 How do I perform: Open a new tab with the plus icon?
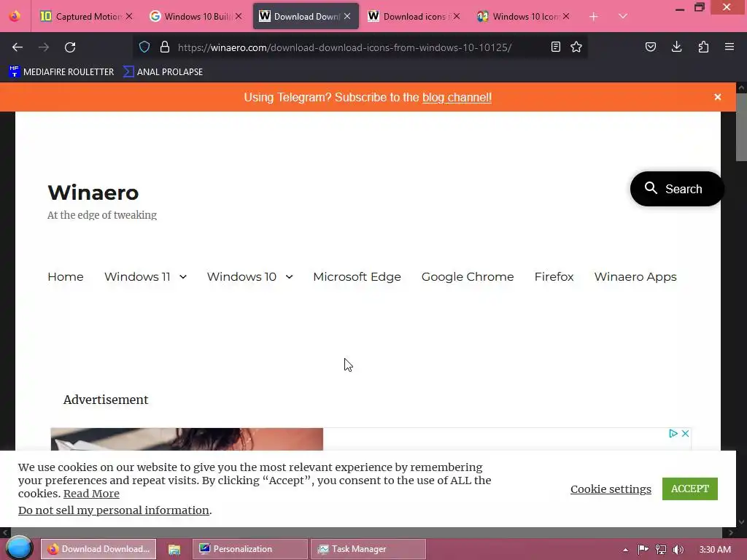point(594,17)
